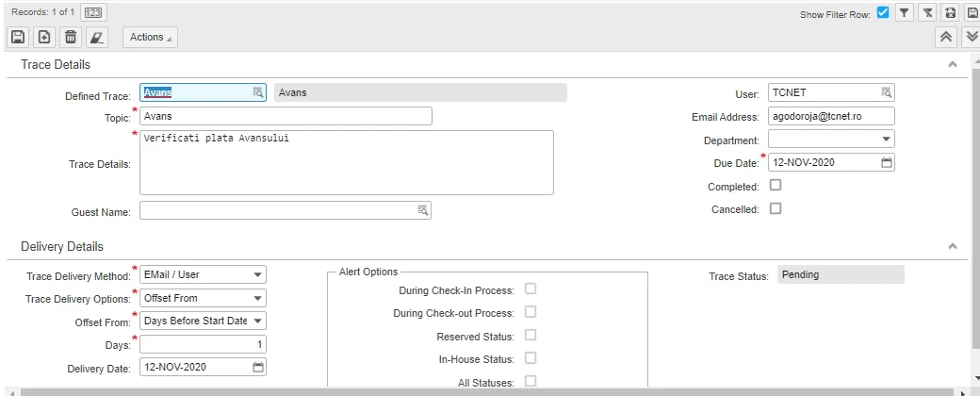The width and height of the screenshot is (980, 396).
Task: Collapse the Delivery Details section
Action: point(953,246)
